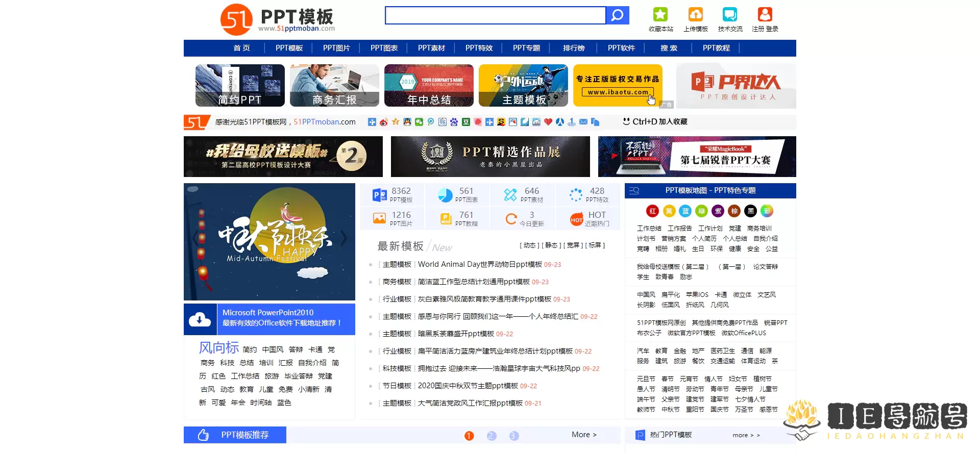Open PPT软件 navigation item
Viewport: 980px width, 453px height.
click(x=621, y=48)
